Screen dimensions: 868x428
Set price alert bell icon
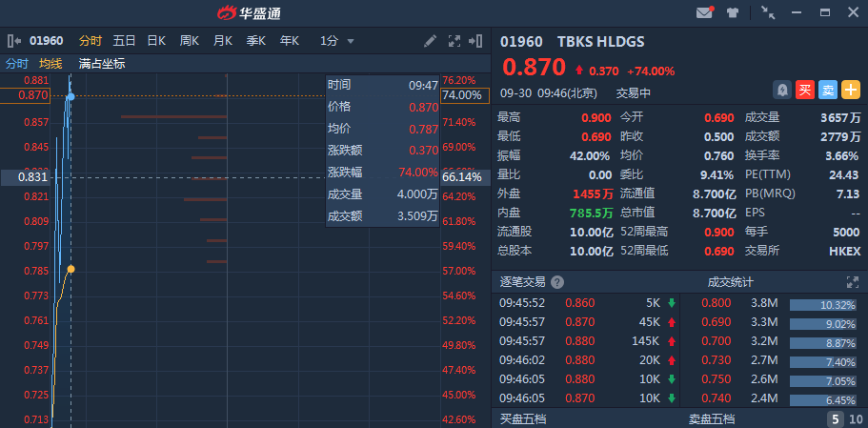point(781,90)
